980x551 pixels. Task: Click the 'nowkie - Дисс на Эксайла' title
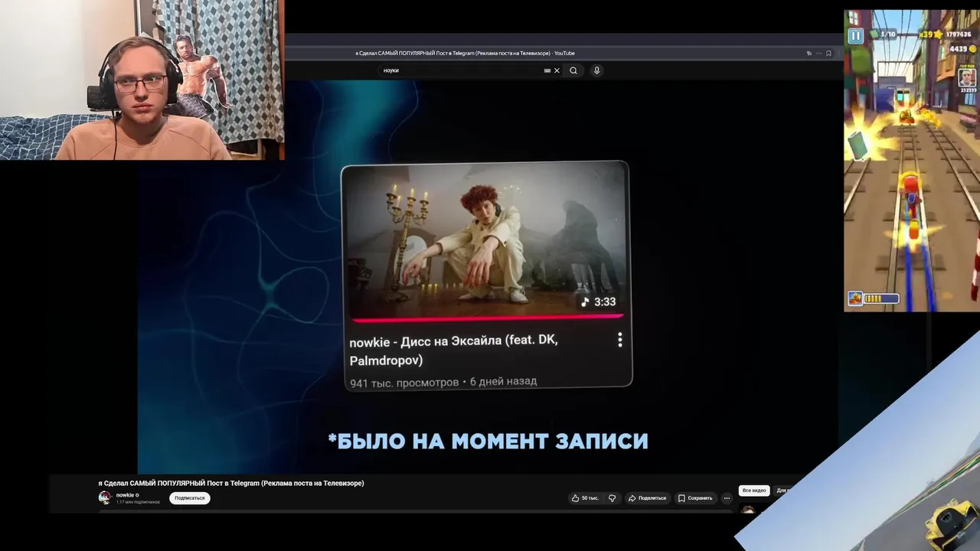pos(453,350)
